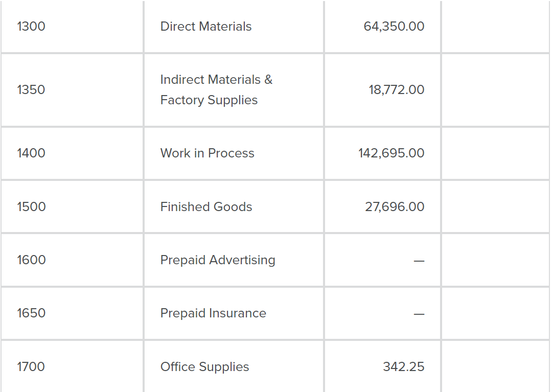Viewport: 553px width, 392px height.
Task: Click the Finished Goods account name
Action: click(x=206, y=207)
